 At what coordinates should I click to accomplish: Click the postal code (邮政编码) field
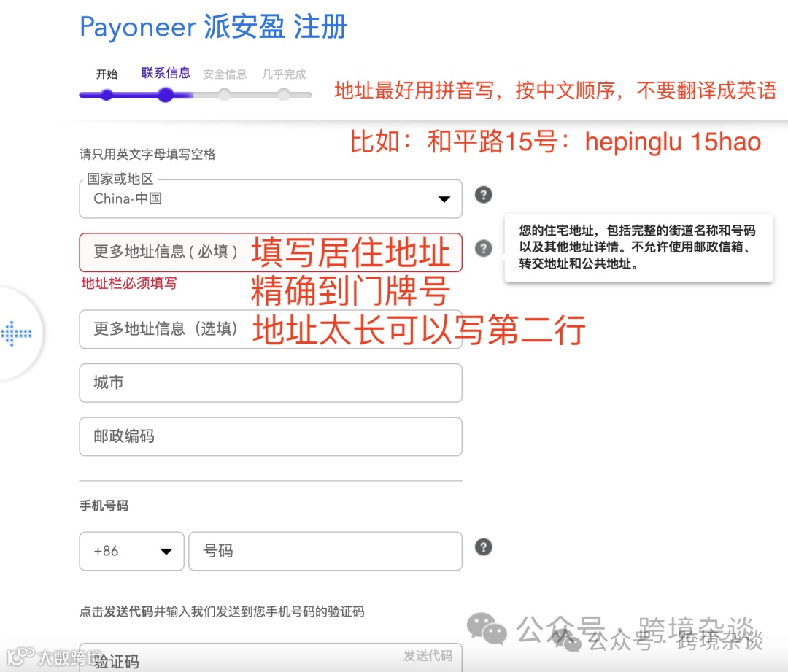click(x=271, y=437)
